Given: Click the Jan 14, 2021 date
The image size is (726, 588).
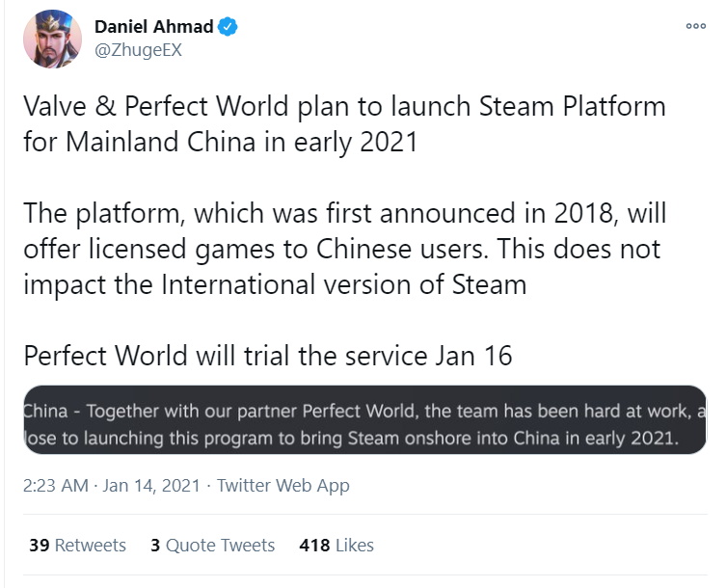Looking at the screenshot, I should (150, 486).
